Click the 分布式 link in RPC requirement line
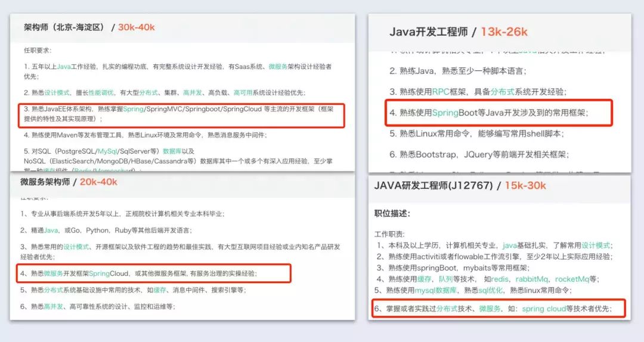 pyautogui.click(x=502, y=92)
